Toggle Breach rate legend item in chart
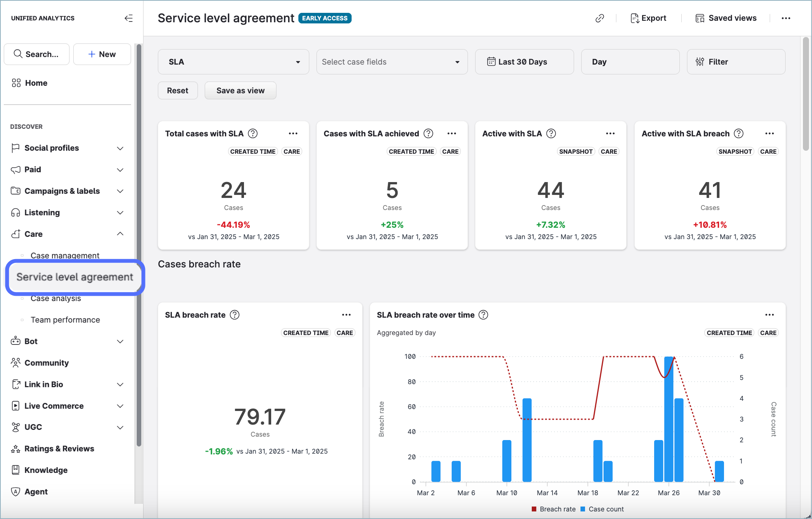The height and width of the screenshot is (519, 812). point(553,509)
